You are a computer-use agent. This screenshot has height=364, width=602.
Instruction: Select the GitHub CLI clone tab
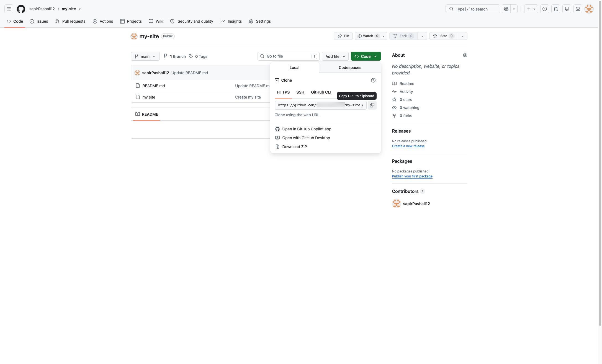click(321, 92)
